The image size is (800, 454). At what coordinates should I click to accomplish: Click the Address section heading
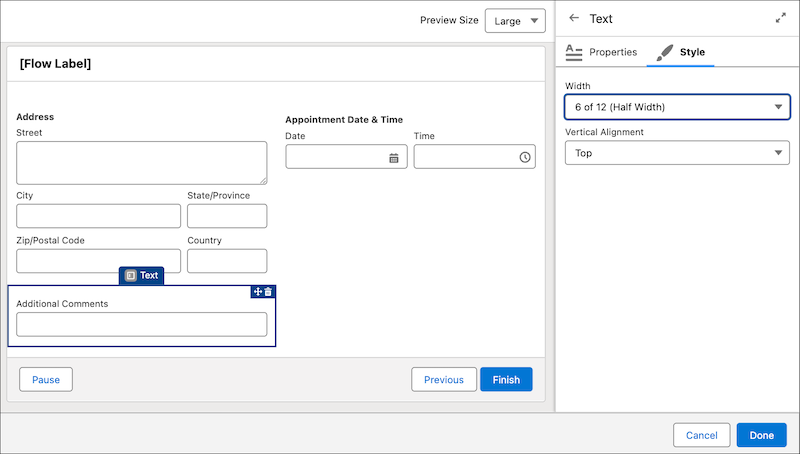[35, 117]
